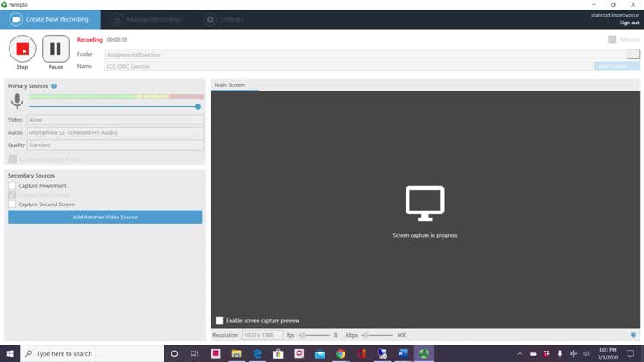Select the Main Screen tab
644x362 pixels.
[230, 85]
